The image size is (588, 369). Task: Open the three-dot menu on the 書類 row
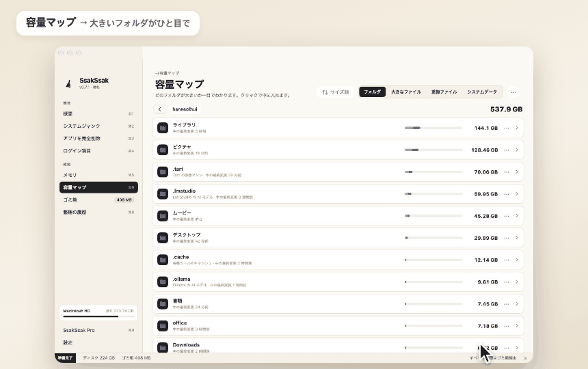[507, 304]
